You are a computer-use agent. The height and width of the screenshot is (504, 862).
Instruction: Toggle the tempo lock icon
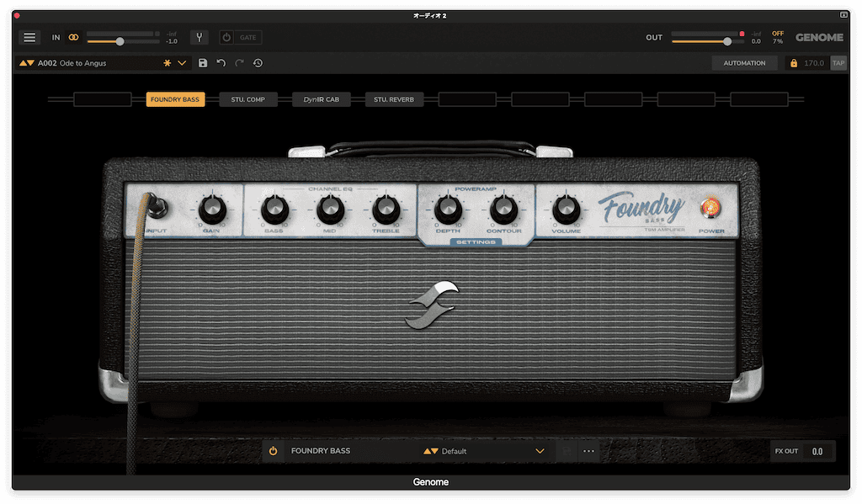click(794, 63)
